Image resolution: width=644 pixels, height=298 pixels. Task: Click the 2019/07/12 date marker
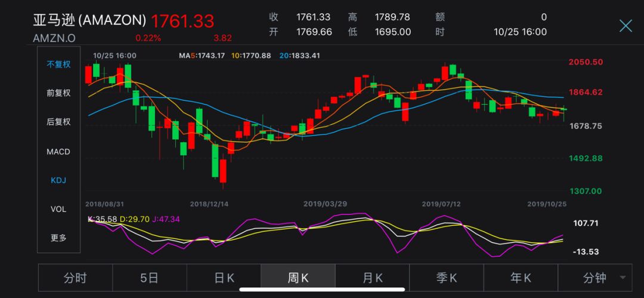pos(442,204)
